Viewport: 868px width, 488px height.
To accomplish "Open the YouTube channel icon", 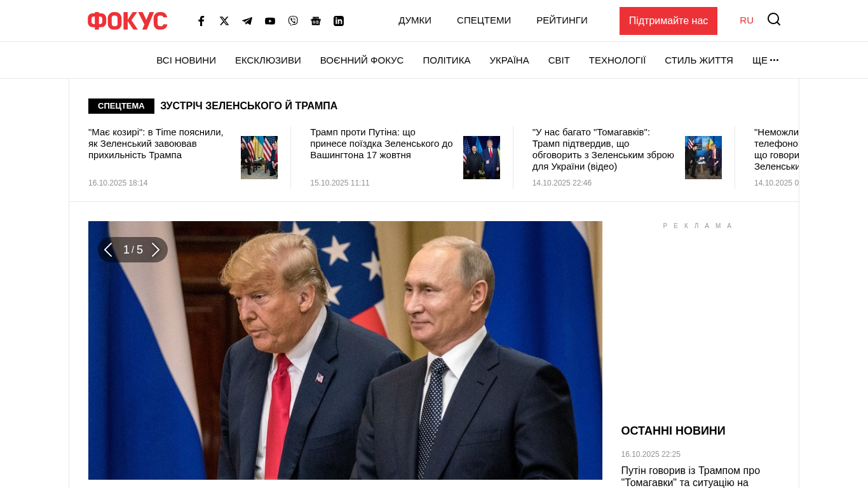I will 270,21.
